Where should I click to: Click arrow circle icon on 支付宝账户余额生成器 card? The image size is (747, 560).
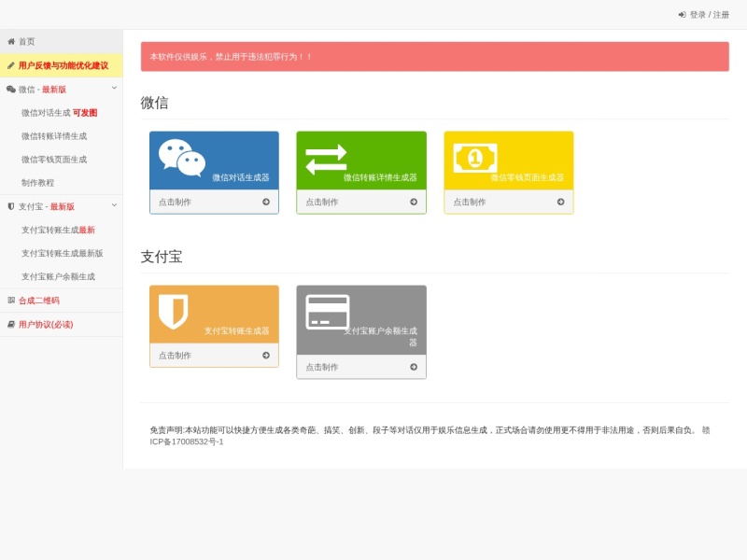[x=414, y=367]
